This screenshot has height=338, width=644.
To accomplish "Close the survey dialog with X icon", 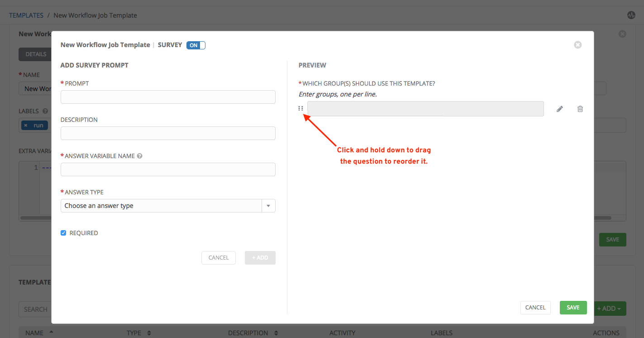I will 577,45.
